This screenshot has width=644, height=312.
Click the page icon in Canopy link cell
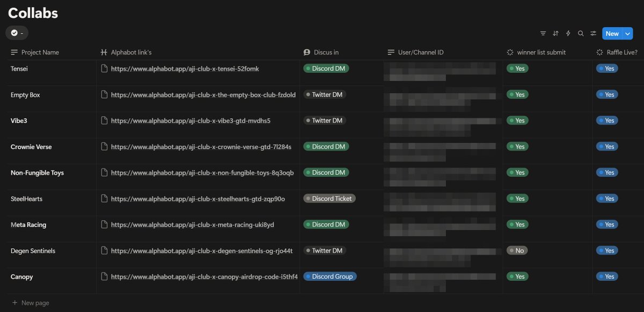(105, 277)
